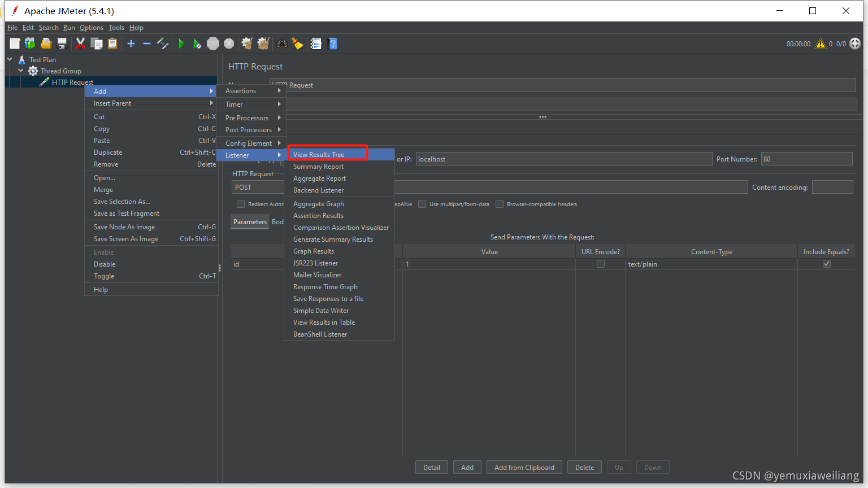
Task: Select Save Responses to a file
Action: click(339, 299)
